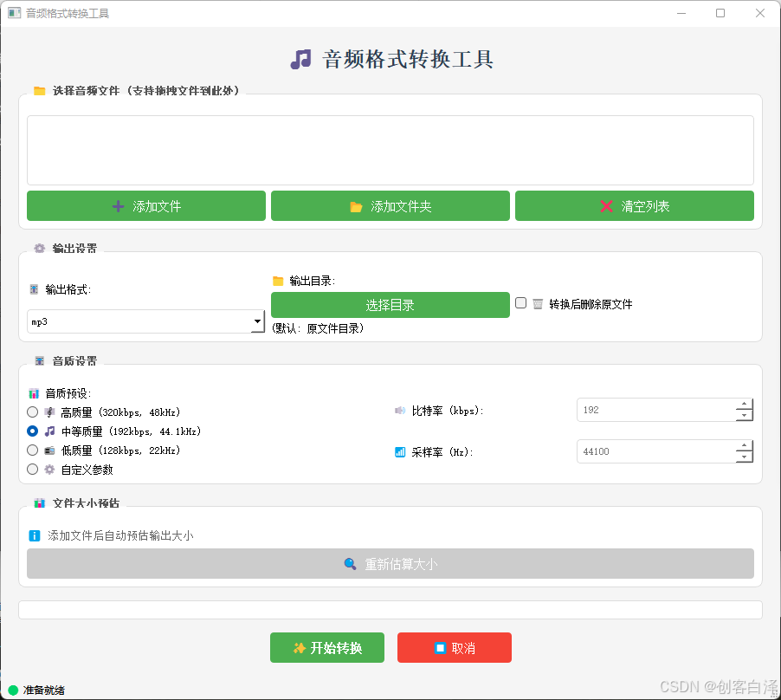Click the bitrate field showing 192
The height and width of the screenshot is (700, 781).
[x=655, y=410]
